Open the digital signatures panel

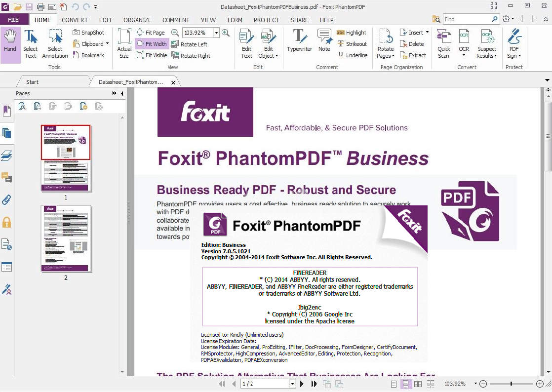tap(7, 289)
